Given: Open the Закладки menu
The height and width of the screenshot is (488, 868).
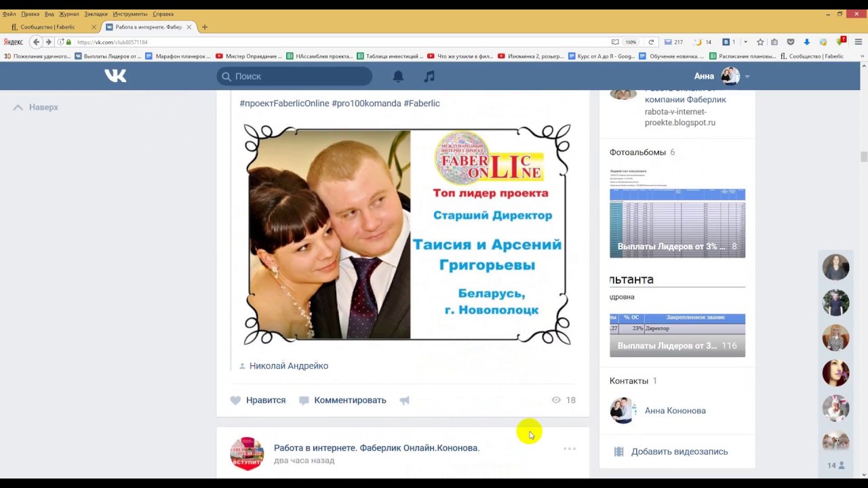Looking at the screenshot, I should (96, 14).
